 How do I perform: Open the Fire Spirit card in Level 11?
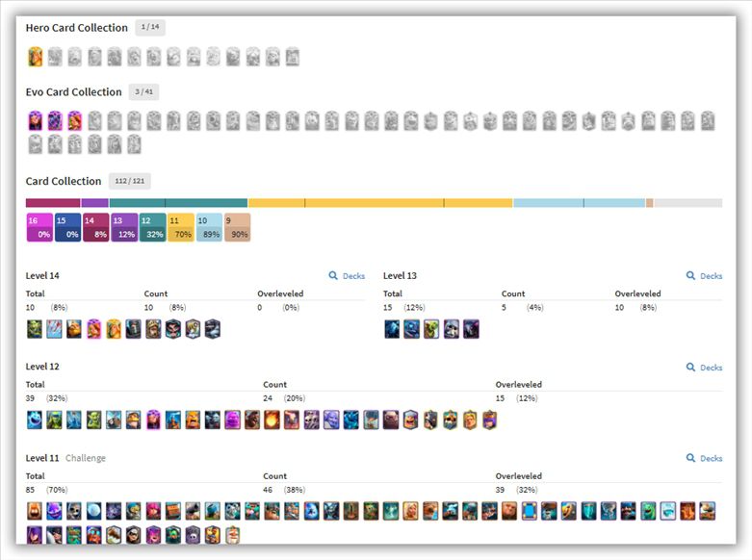(35, 511)
